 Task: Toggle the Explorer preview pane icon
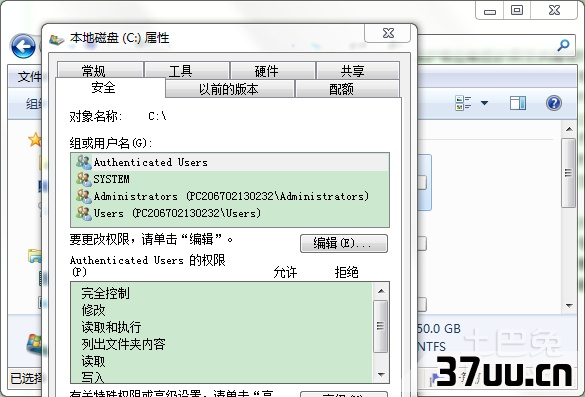coord(518,103)
